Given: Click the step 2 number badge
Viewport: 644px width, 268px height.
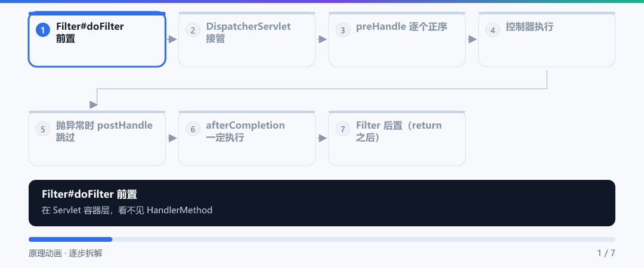Looking at the screenshot, I should click(193, 30).
